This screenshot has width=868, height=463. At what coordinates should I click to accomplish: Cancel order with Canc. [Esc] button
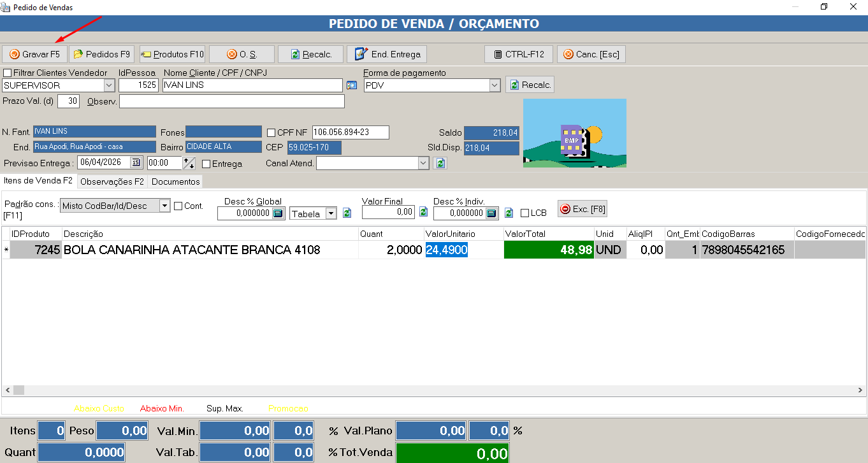click(x=591, y=54)
